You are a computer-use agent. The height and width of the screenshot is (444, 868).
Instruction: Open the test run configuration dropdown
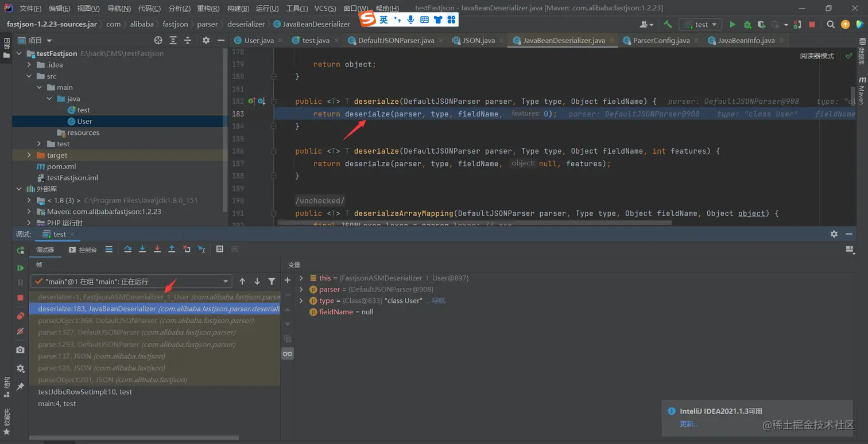point(701,25)
